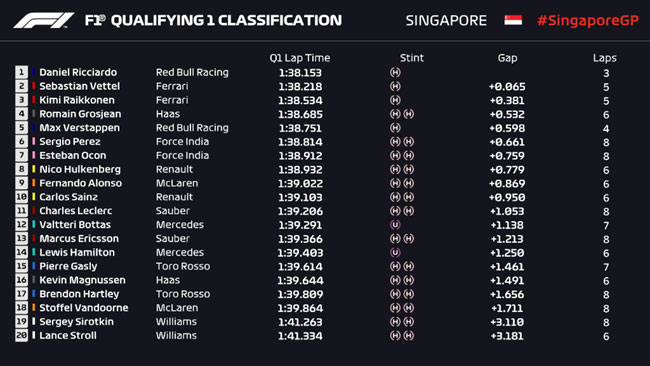Select the Laps column header
This screenshot has height=366, width=650.
[604, 58]
